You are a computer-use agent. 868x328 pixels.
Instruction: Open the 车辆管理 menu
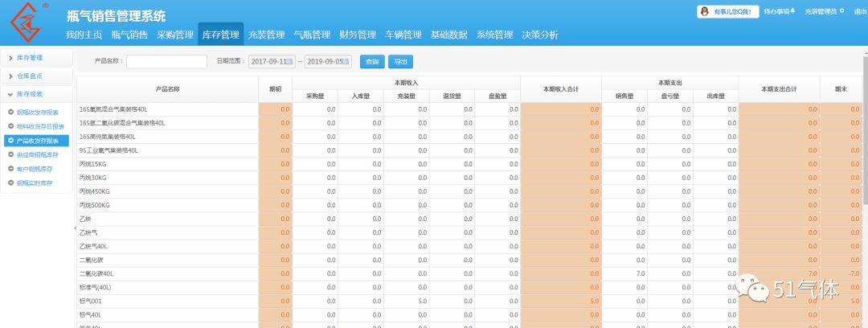pos(403,35)
